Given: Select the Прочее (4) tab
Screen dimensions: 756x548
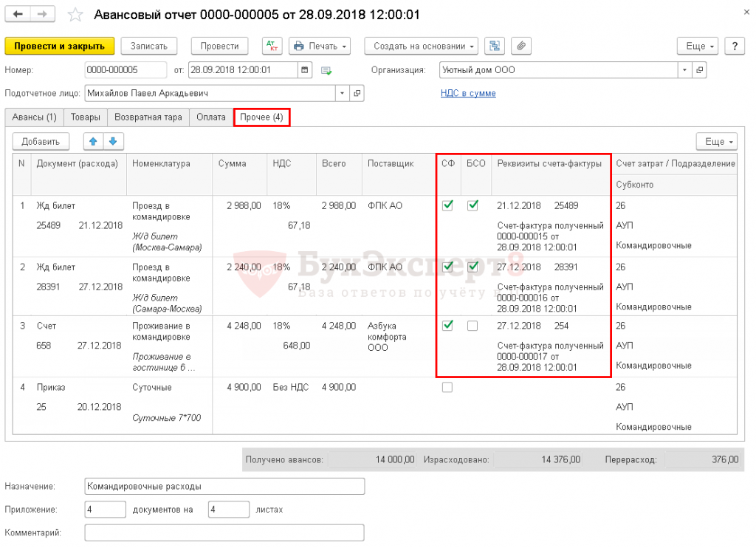Looking at the screenshot, I should pyautogui.click(x=261, y=117).
